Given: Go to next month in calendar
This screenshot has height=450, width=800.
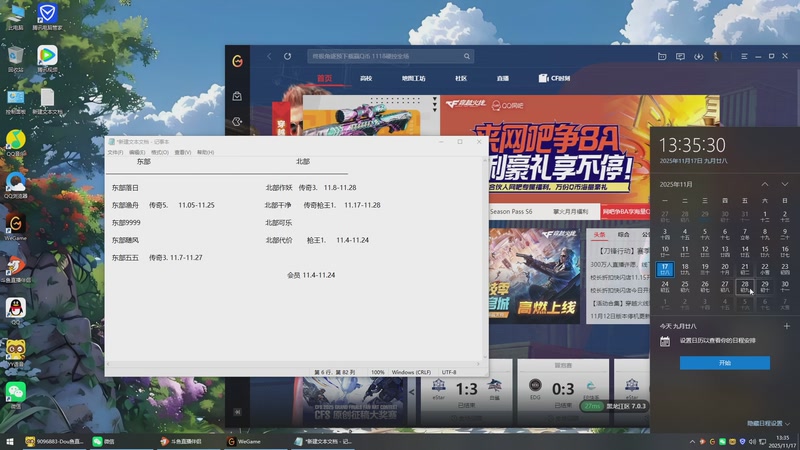Looking at the screenshot, I should pos(785,184).
